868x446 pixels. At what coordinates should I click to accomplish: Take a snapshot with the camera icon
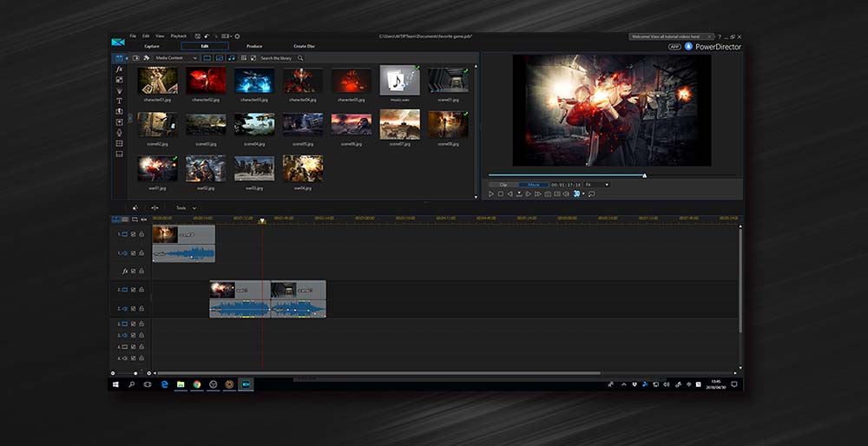548,194
